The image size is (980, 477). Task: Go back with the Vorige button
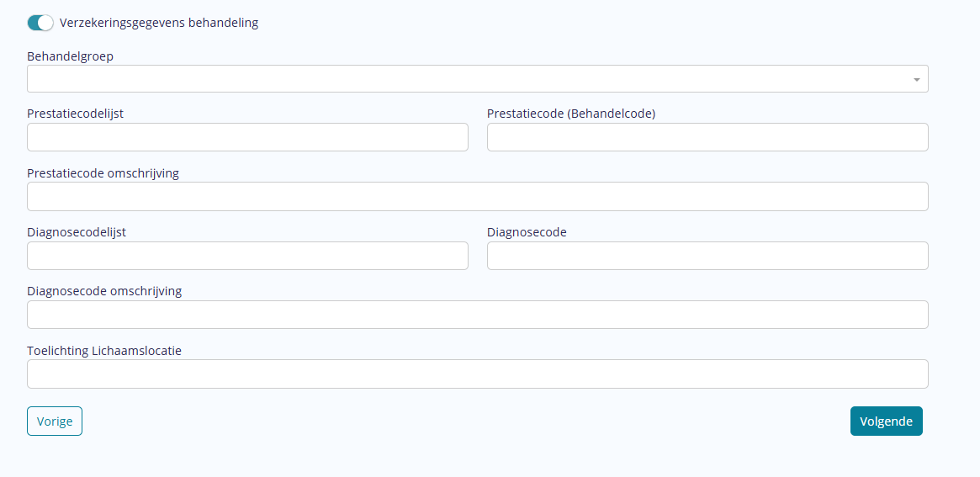pos(55,421)
